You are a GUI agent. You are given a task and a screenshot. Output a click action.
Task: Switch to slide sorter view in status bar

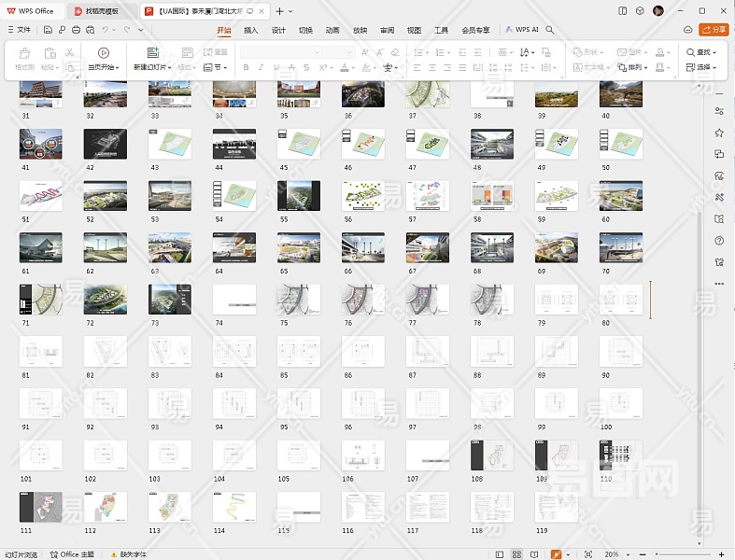pos(516,554)
